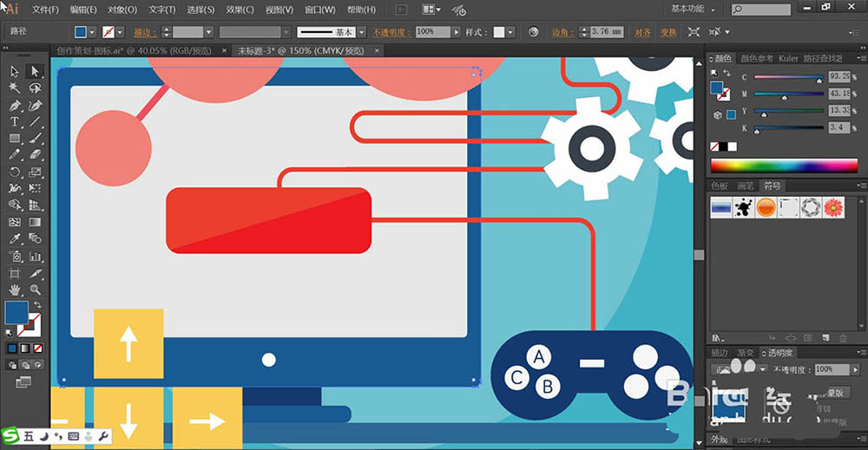Switch to the 色板 swatches tab
Screen dimensions: 868x450
click(x=719, y=186)
